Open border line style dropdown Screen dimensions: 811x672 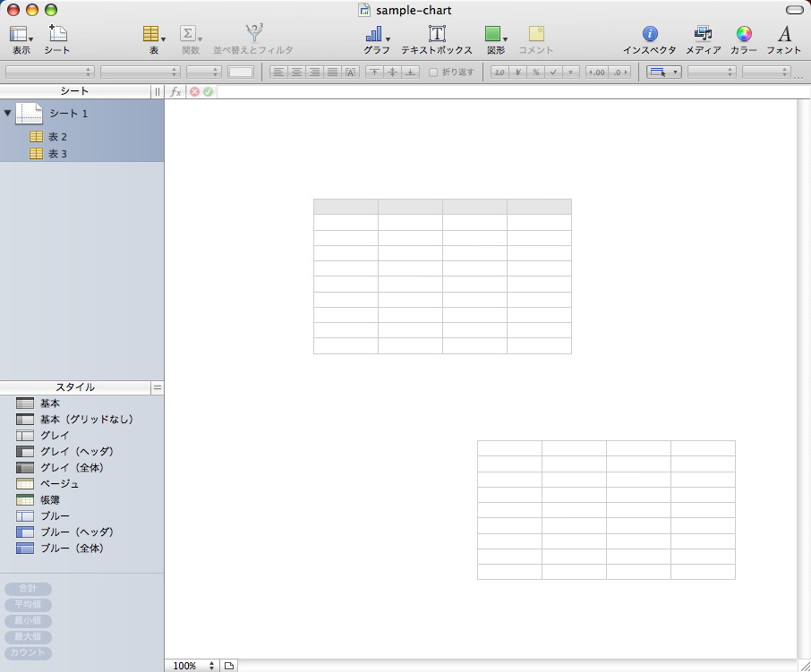pyautogui.click(x=712, y=72)
